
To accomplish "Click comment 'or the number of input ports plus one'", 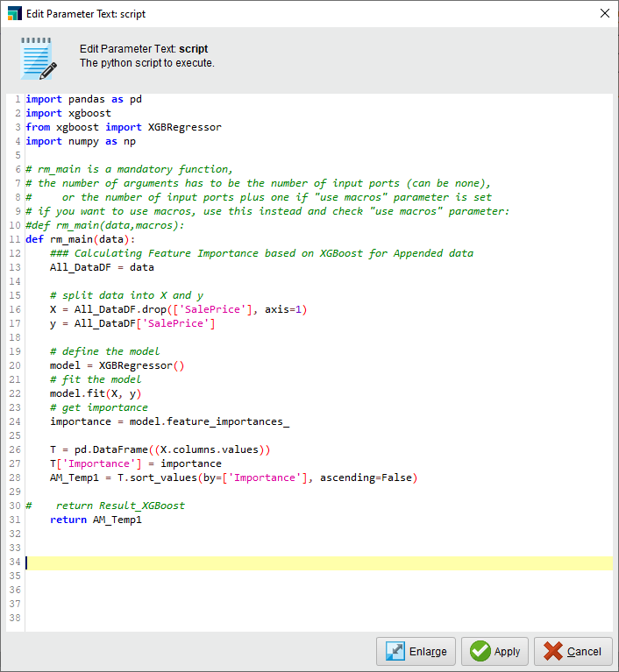I will (x=259, y=198).
